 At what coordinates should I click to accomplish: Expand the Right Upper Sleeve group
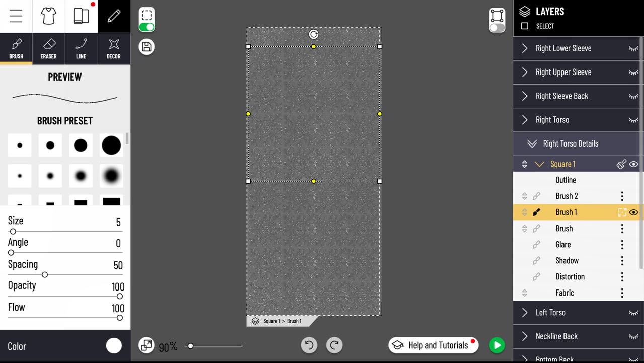(525, 72)
